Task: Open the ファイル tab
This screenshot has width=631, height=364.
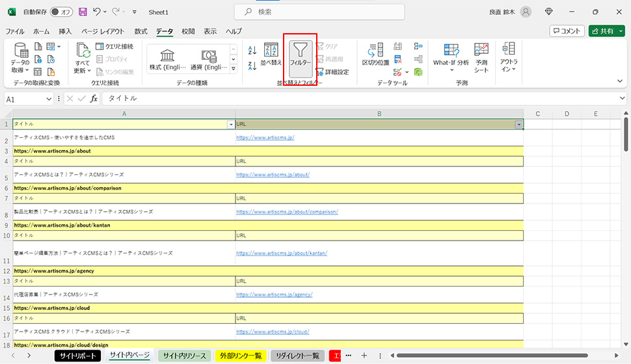Action: [x=14, y=31]
